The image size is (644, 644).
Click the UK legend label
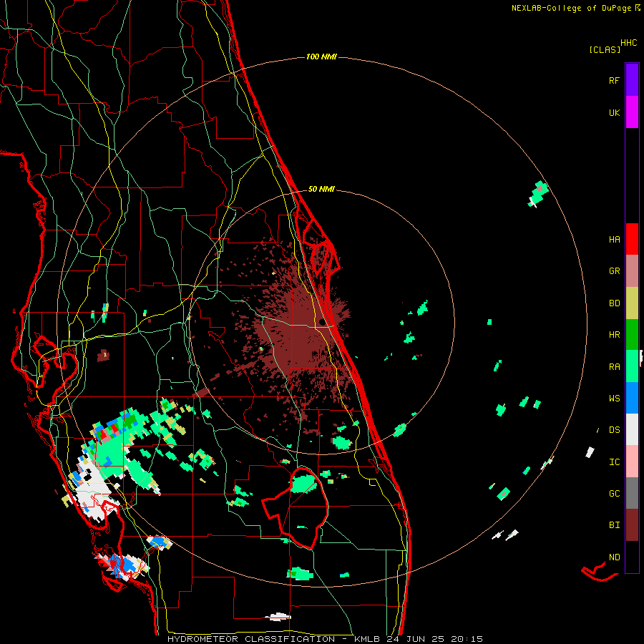click(614, 112)
